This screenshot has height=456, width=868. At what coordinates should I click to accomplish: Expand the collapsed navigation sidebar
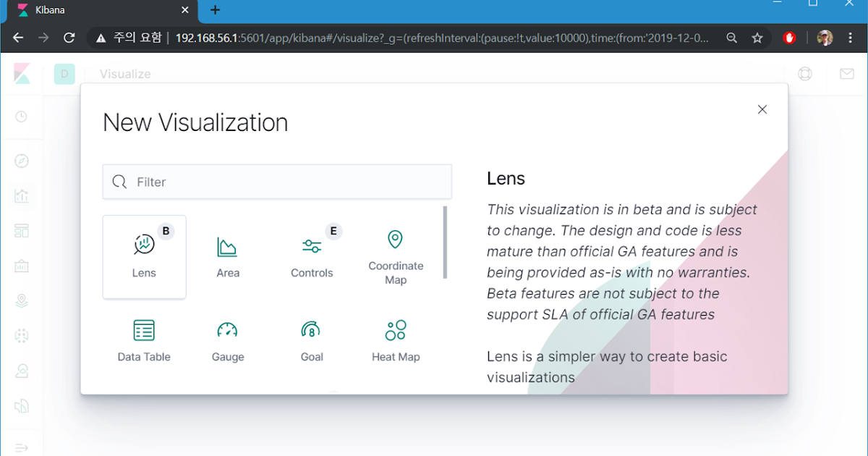click(x=21, y=447)
